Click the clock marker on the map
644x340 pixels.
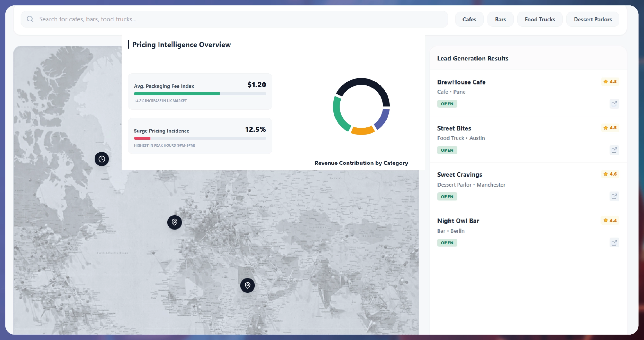[x=102, y=159]
